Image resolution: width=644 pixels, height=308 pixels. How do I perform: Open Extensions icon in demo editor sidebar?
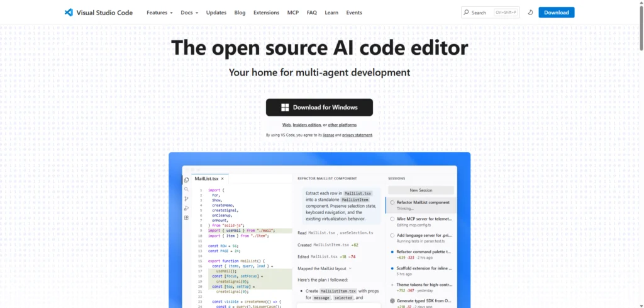(x=186, y=217)
